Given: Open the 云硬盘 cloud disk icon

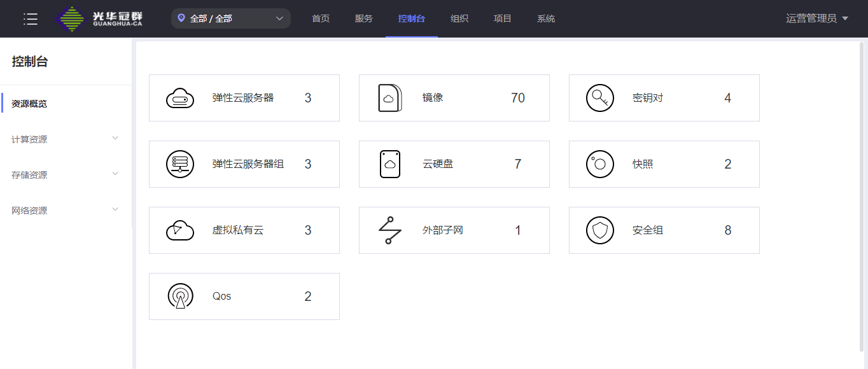Looking at the screenshot, I should [390, 164].
